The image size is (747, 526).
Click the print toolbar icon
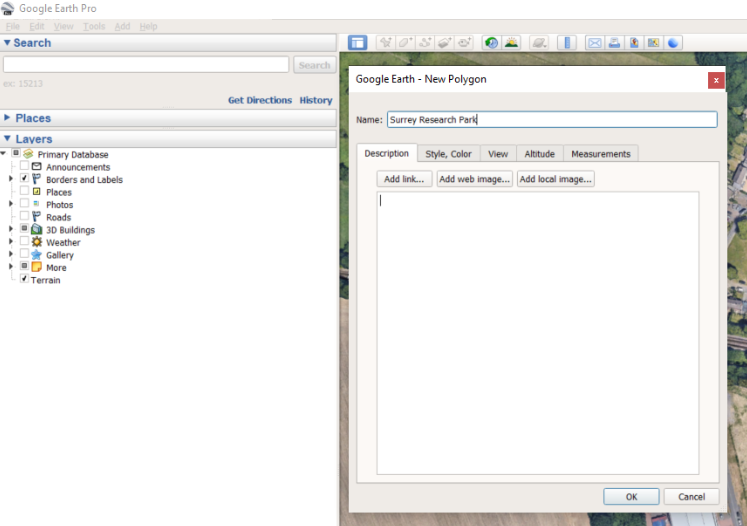click(614, 43)
